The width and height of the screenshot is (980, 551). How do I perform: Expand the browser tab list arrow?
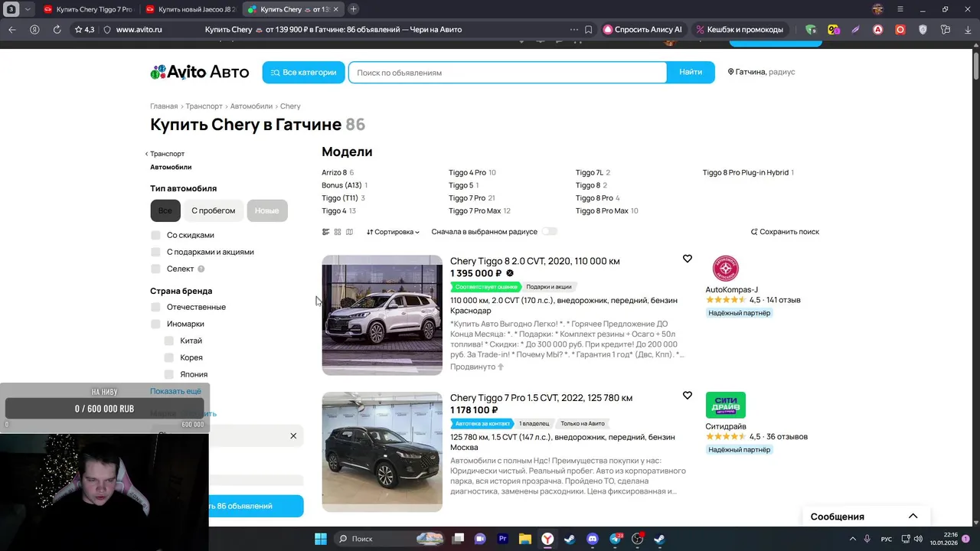point(28,9)
